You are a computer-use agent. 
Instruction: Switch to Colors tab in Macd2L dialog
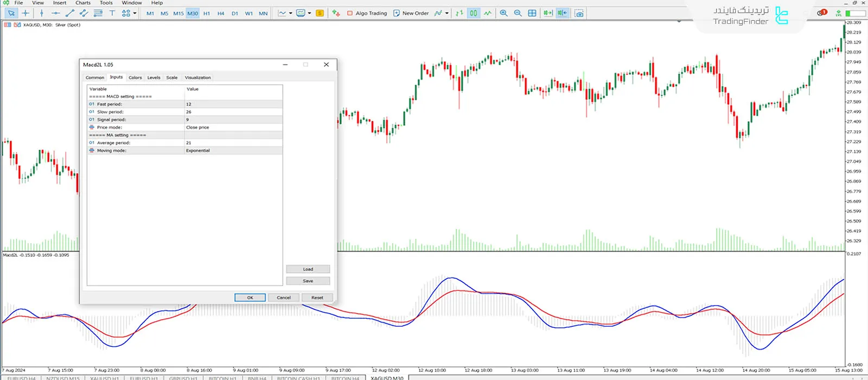(x=135, y=78)
